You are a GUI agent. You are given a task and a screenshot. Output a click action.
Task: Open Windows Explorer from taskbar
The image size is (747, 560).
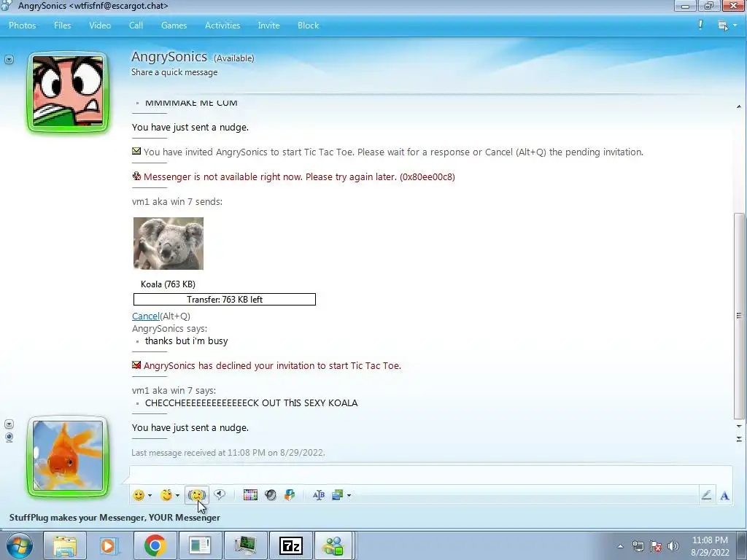point(65,545)
